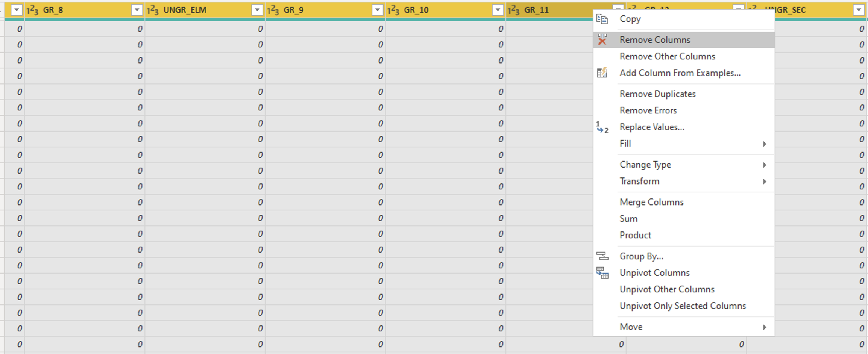Click the Add Column From Examples icon
Image resolution: width=868 pixels, height=354 pixels.
[x=602, y=73]
